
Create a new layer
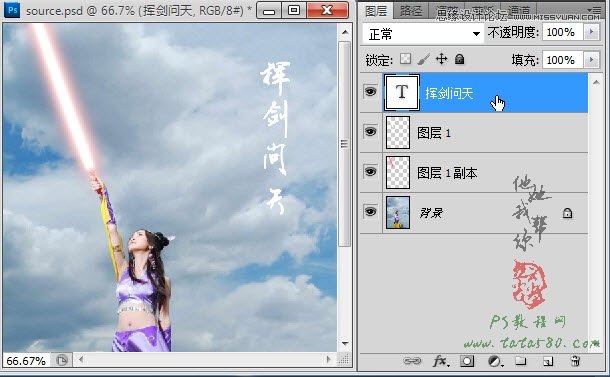(548, 361)
